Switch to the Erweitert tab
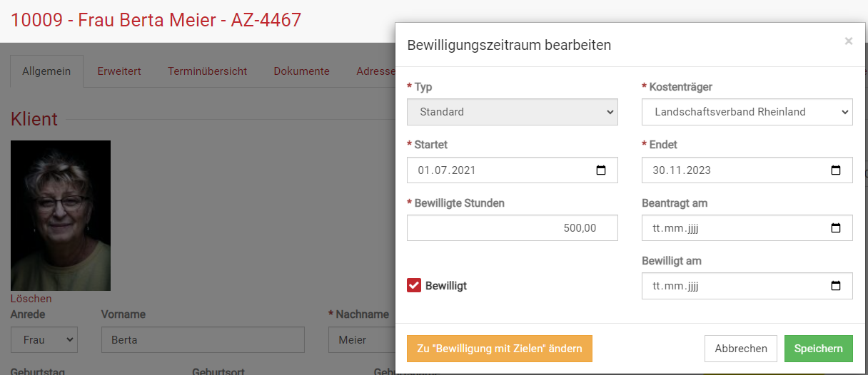 (x=119, y=71)
